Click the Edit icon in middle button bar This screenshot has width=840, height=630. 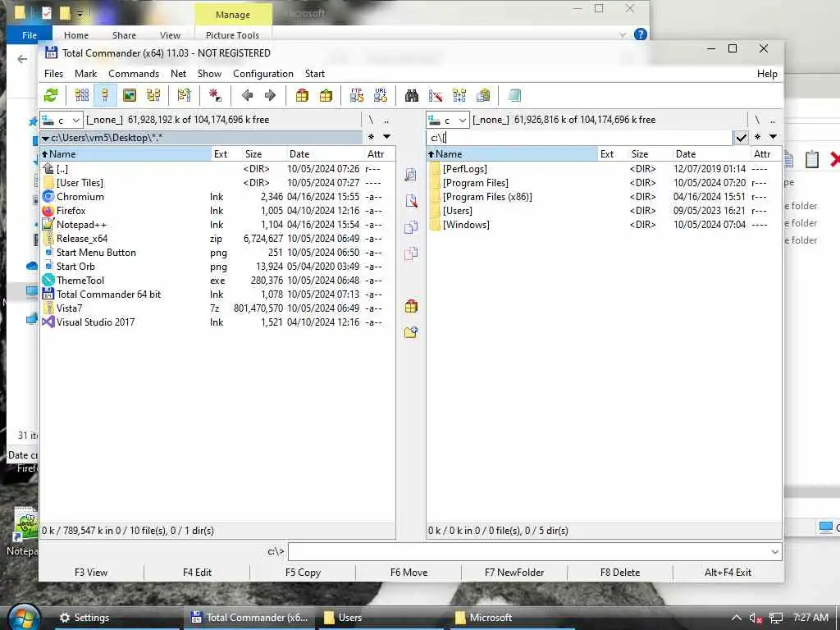(x=411, y=201)
